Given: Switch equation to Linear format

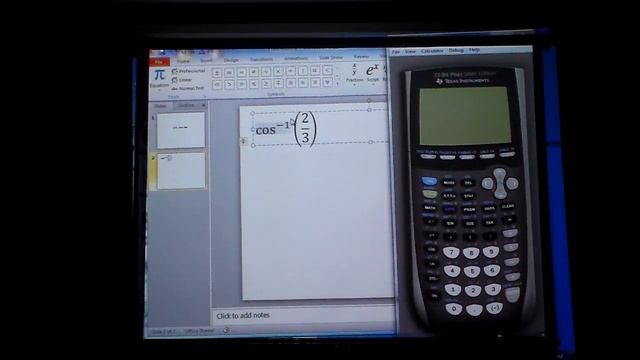Looking at the screenshot, I should pyautogui.click(x=182, y=80).
